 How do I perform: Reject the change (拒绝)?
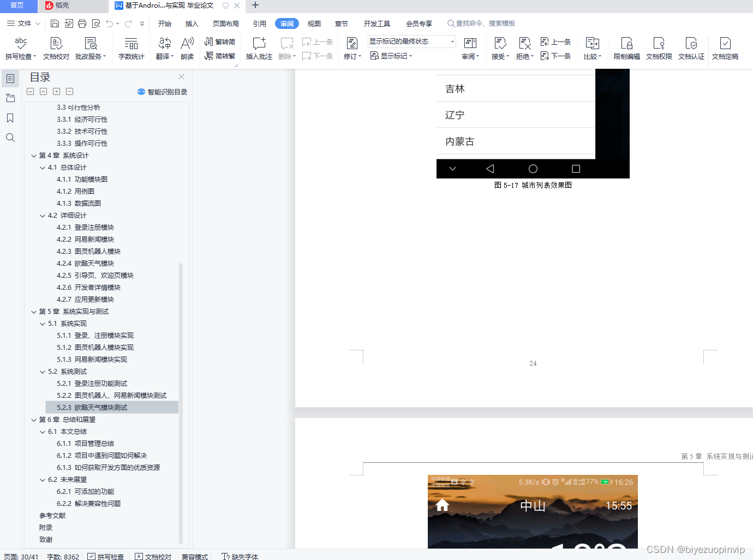pyautogui.click(x=524, y=48)
